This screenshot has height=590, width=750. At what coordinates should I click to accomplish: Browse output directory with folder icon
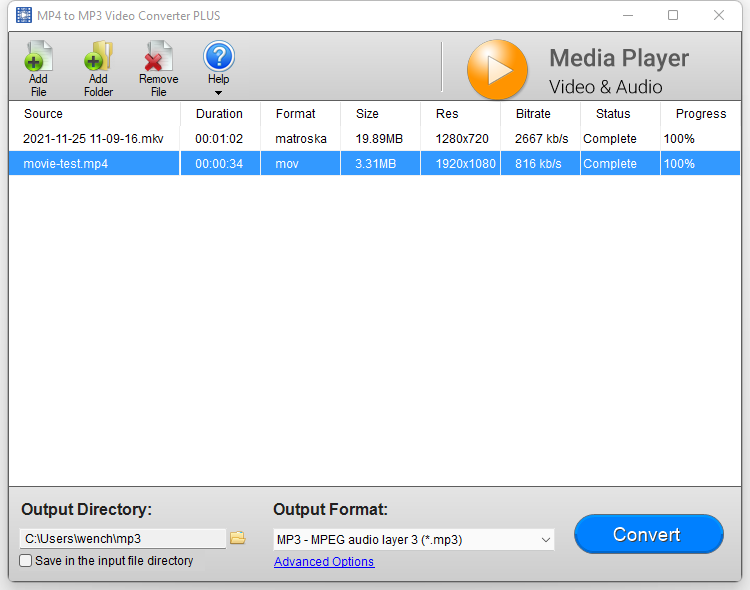[x=238, y=538]
